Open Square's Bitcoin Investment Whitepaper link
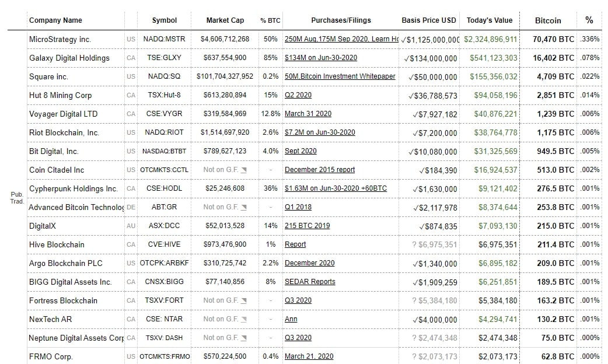This screenshot has width=608, height=364. tap(340, 76)
